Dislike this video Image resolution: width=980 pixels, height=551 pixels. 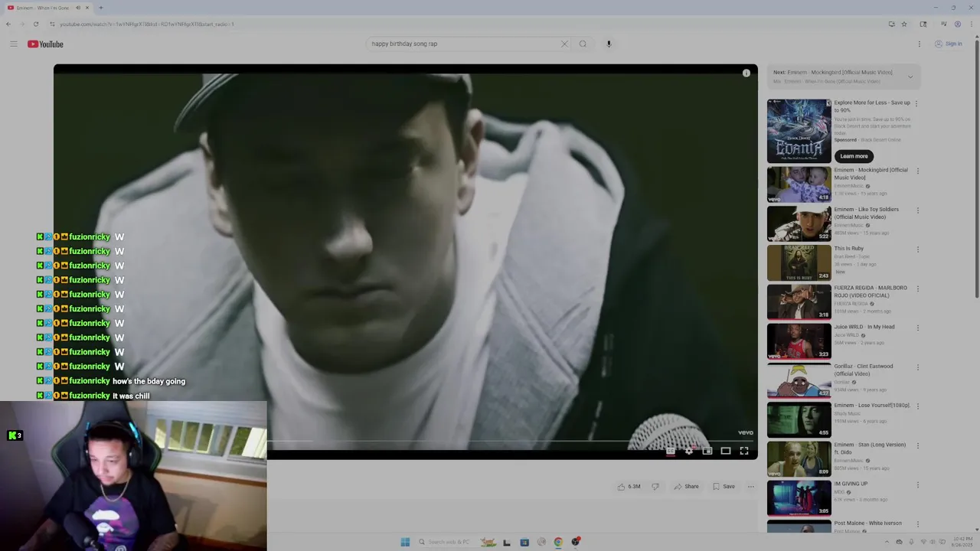pyautogui.click(x=655, y=487)
